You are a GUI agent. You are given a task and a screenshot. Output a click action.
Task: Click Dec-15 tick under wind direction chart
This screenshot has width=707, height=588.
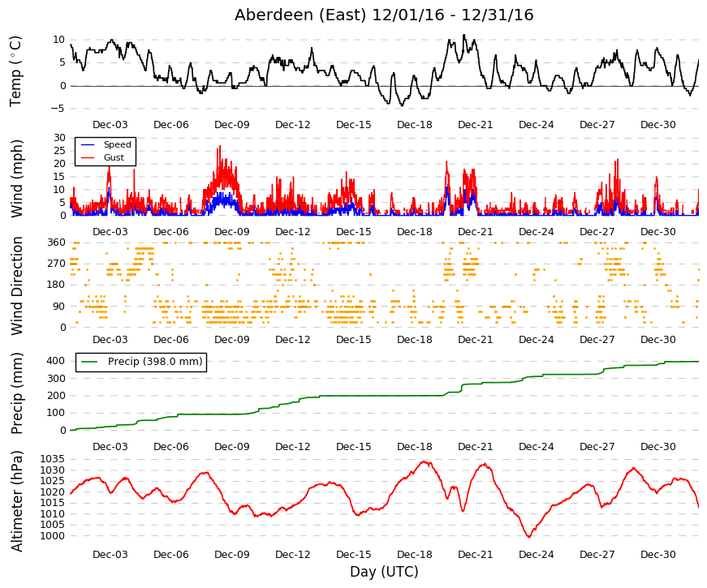(354, 340)
